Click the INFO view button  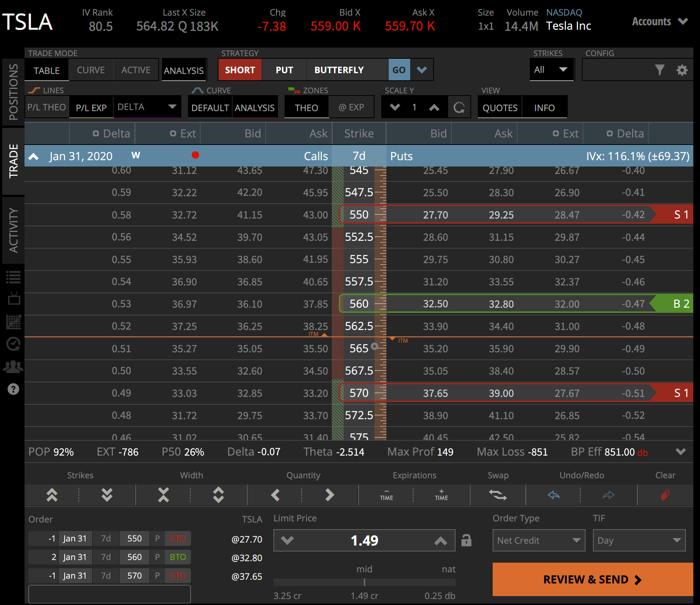coord(545,108)
